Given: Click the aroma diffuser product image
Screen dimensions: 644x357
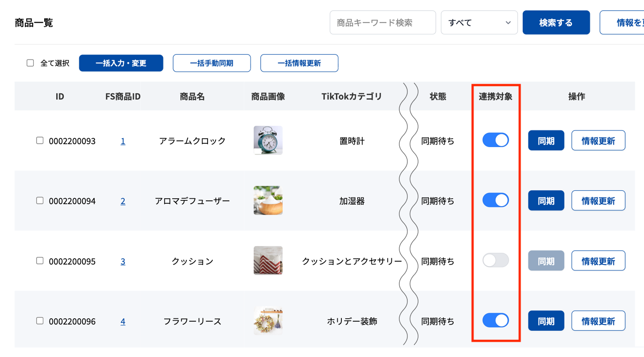Looking at the screenshot, I should tap(268, 200).
